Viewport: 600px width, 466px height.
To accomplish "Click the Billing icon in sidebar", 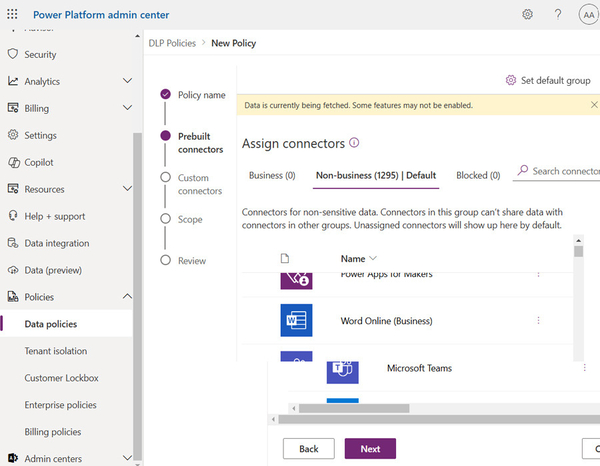I will point(13,108).
